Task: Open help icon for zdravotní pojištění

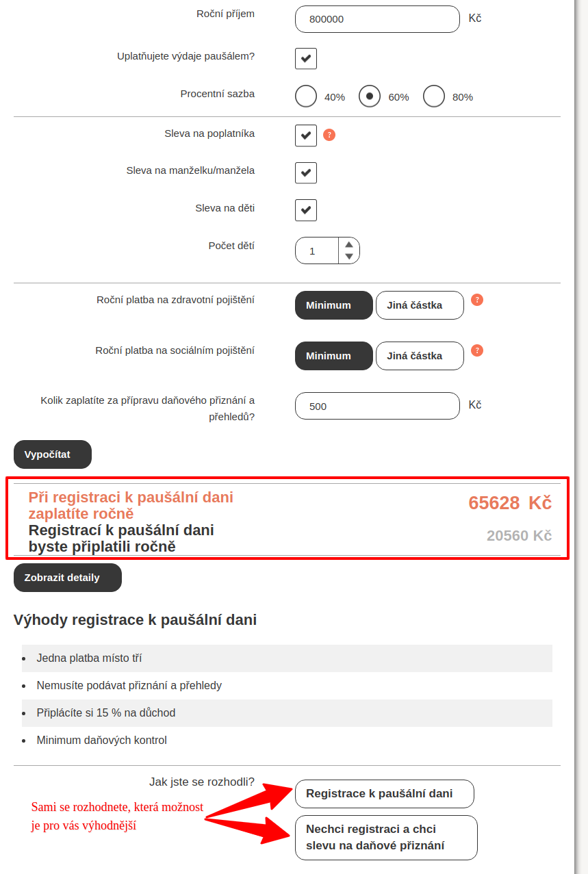Action: (x=477, y=300)
